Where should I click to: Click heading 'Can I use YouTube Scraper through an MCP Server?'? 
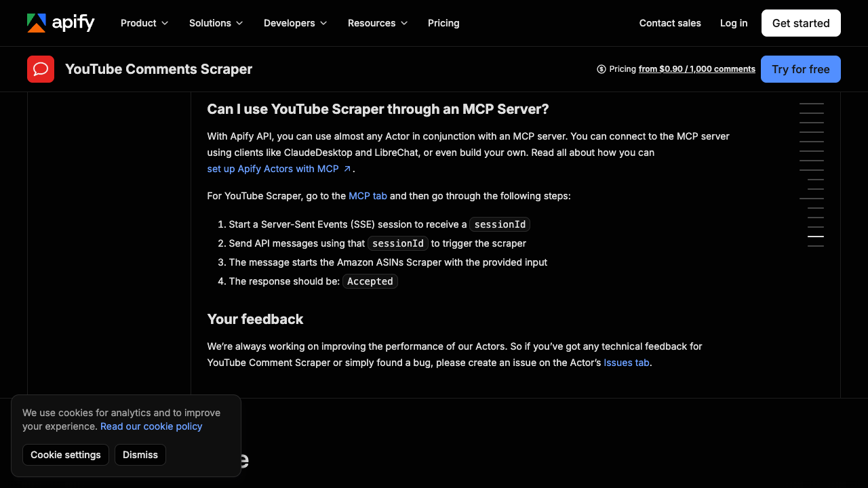point(378,109)
